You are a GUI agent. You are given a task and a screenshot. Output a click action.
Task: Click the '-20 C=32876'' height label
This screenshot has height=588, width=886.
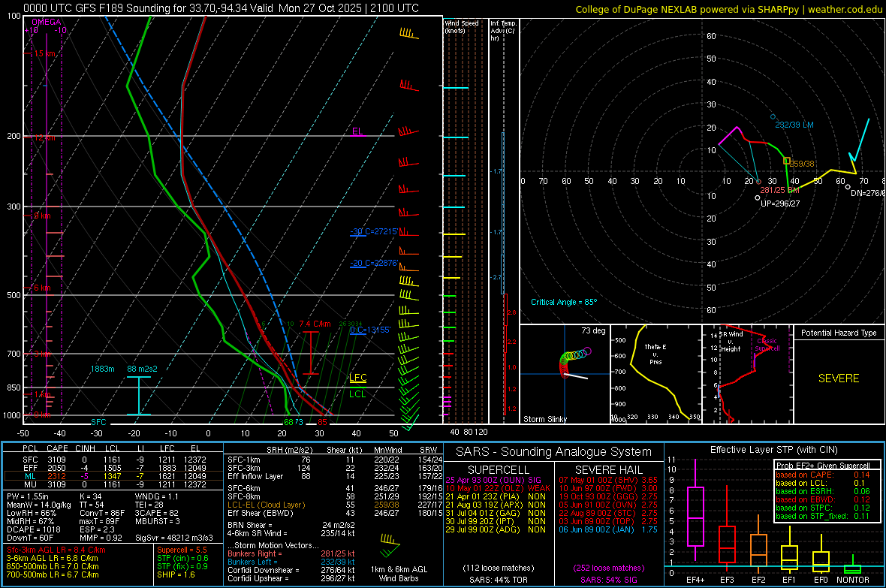[x=374, y=263]
